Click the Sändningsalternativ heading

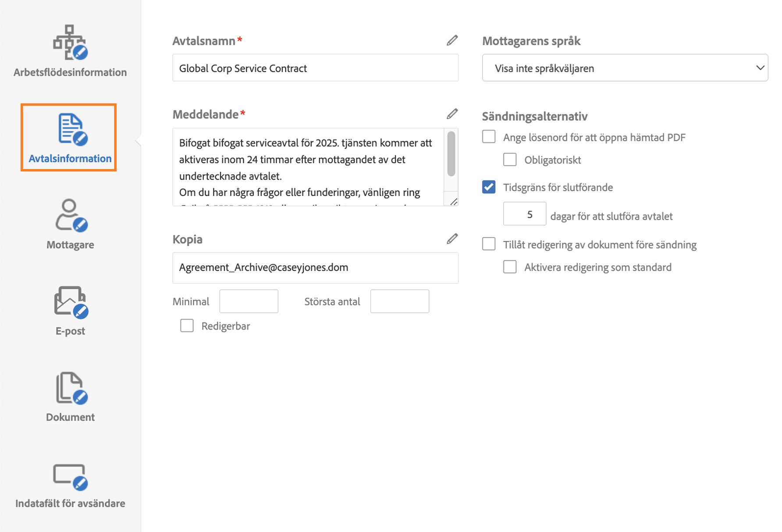pyautogui.click(x=535, y=116)
